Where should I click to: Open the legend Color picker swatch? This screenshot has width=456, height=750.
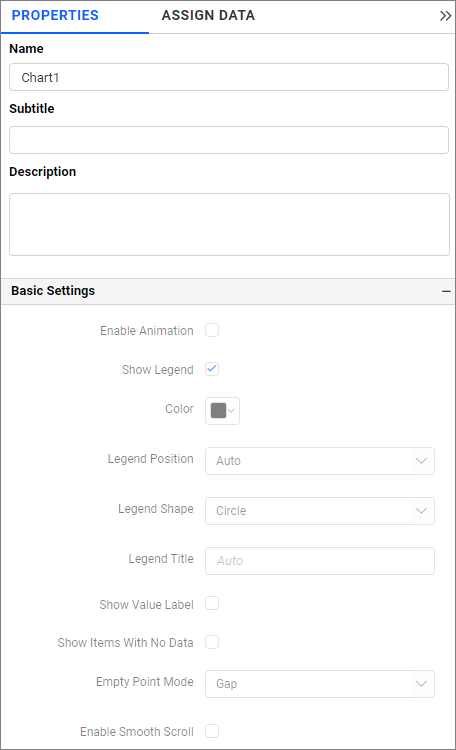coord(222,411)
